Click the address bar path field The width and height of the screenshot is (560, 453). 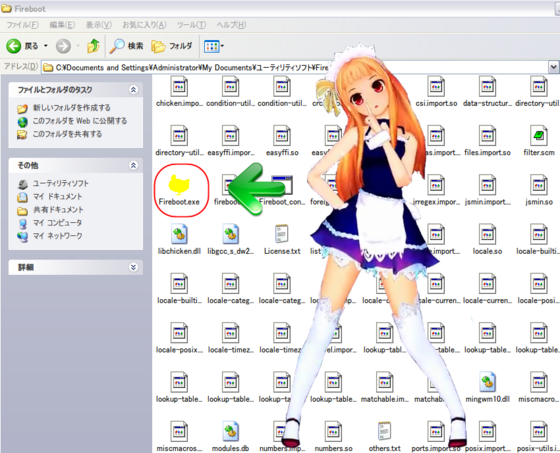click(295, 67)
